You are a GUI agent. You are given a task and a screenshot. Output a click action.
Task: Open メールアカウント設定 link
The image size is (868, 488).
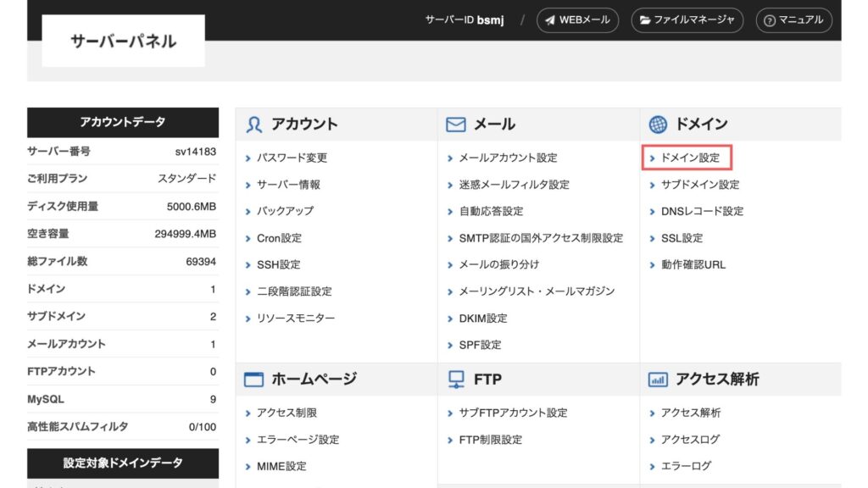509,158
